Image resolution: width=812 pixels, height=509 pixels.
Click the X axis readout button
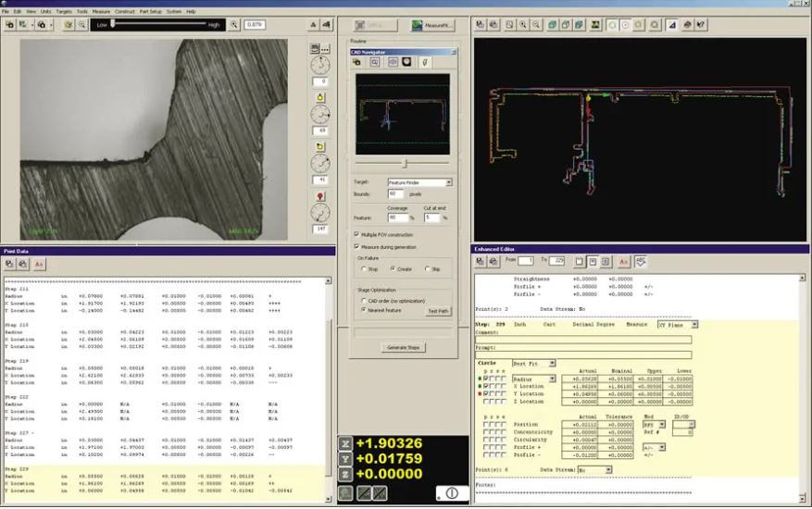(x=345, y=443)
